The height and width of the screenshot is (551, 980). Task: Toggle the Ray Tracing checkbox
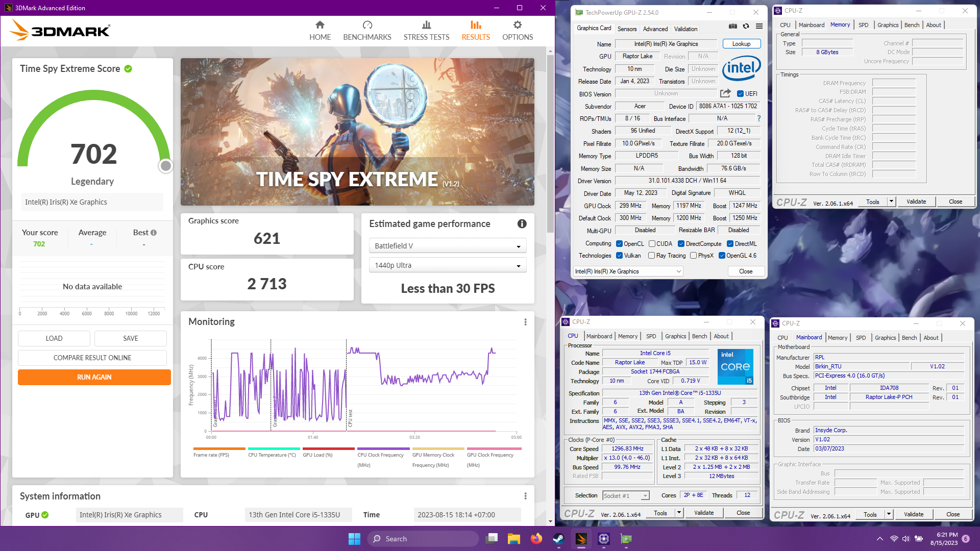click(651, 256)
